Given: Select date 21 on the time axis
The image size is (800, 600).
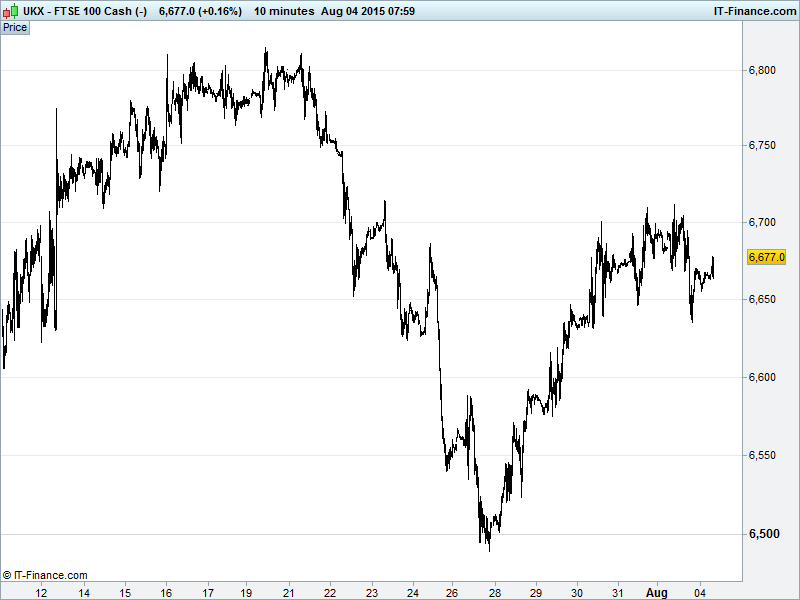Looking at the screenshot, I should (x=289, y=592).
